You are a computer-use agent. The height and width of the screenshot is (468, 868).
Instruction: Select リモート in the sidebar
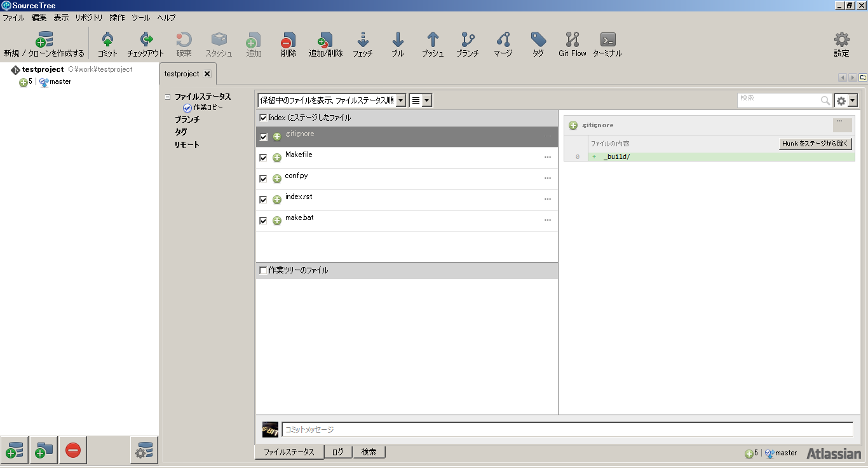(x=187, y=145)
